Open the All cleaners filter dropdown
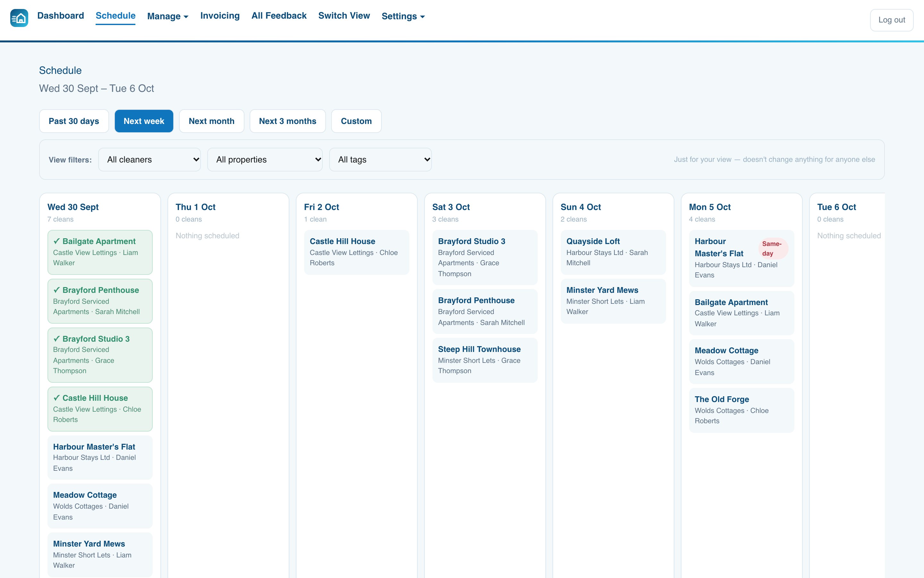 point(149,160)
